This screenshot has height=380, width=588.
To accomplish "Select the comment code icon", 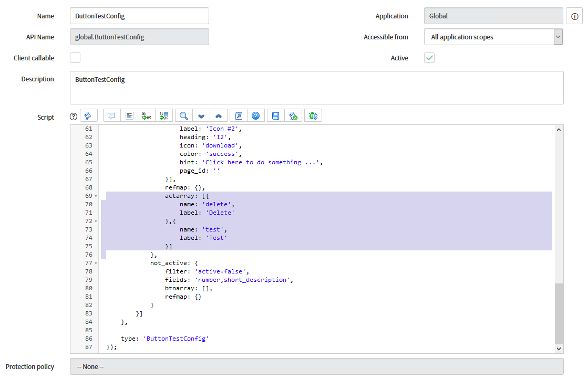I will pos(111,115).
